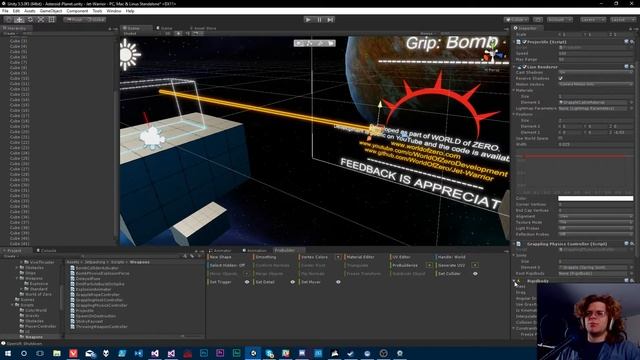
Task: Open the Layout dropdown in top toolbar
Action: click(x=622, y=20)
